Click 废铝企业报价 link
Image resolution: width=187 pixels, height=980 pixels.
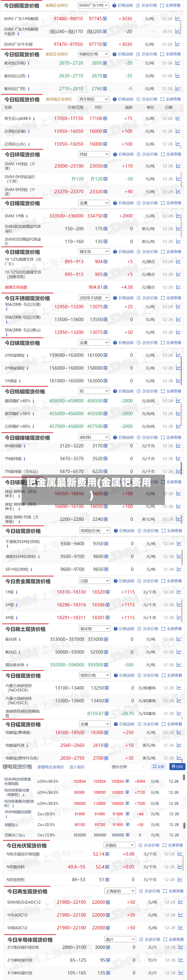pos(57,54)
